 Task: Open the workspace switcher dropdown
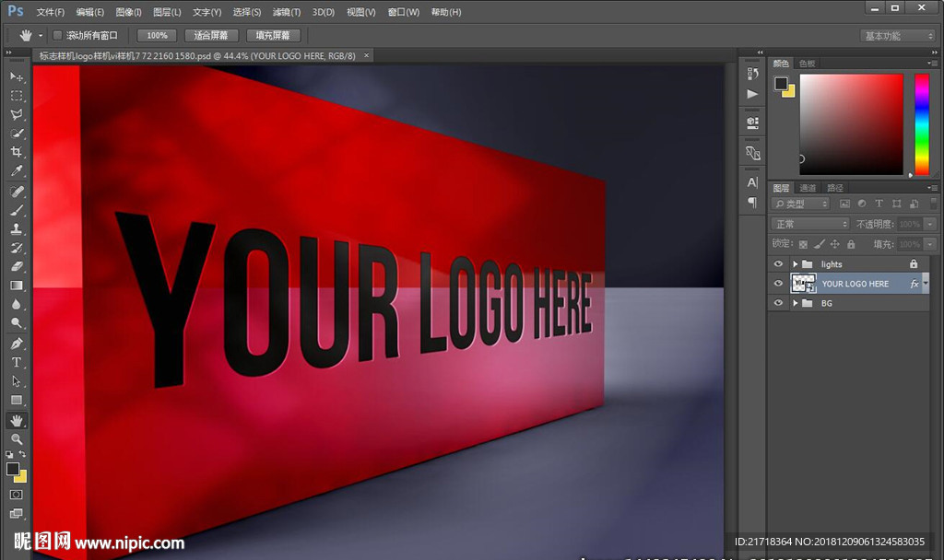[898, 36]
